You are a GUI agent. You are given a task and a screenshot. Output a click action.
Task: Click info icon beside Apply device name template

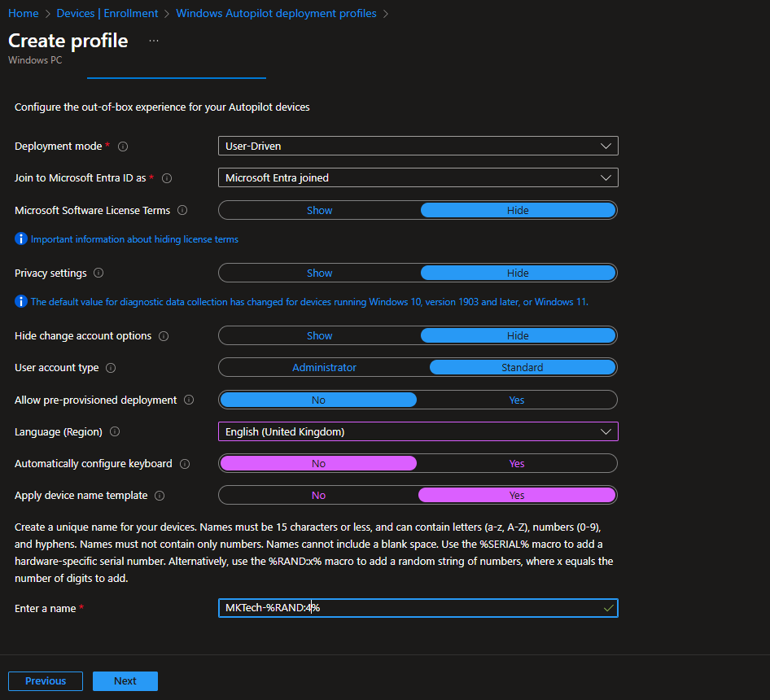click(160, 496)
